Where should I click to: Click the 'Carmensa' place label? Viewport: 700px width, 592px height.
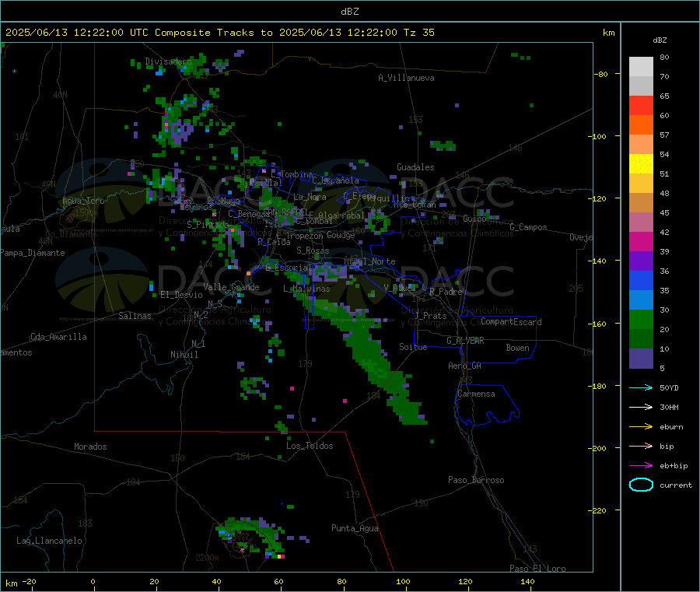(x=476, y=394)
